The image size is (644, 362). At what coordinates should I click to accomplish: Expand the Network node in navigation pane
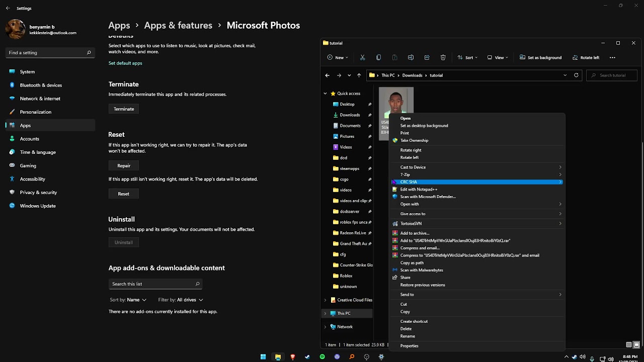click(325, 327)
